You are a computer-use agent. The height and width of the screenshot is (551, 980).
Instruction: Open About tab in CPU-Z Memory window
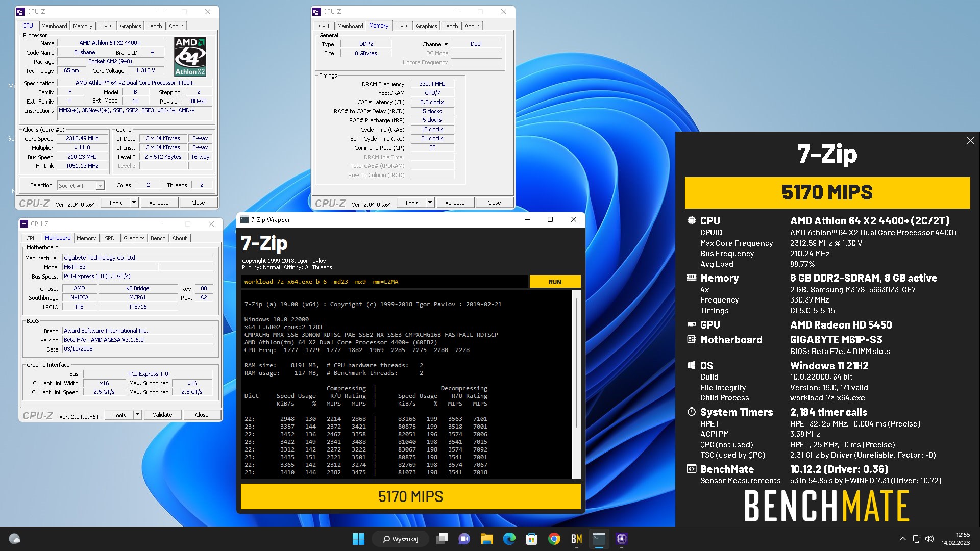point(472,26)
